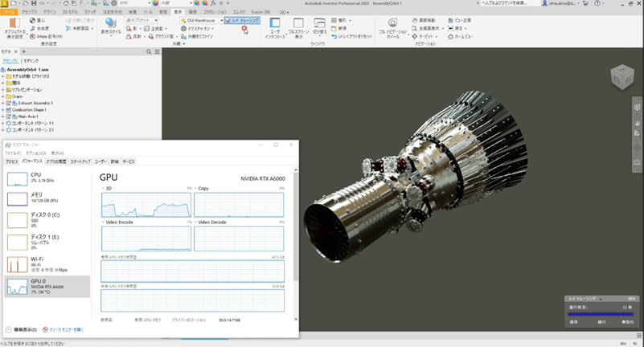644x347 pixels.
Task: Click the Save icon in quick access toolbar
Action: click(34, 3)
